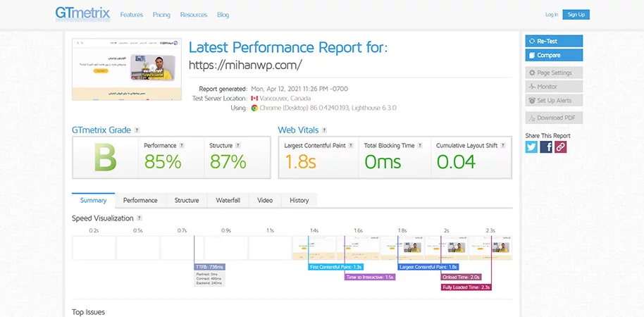Click the mihanwp.com site screenshot thumbnail
This screenshot has height=317, width=644.
127,70
